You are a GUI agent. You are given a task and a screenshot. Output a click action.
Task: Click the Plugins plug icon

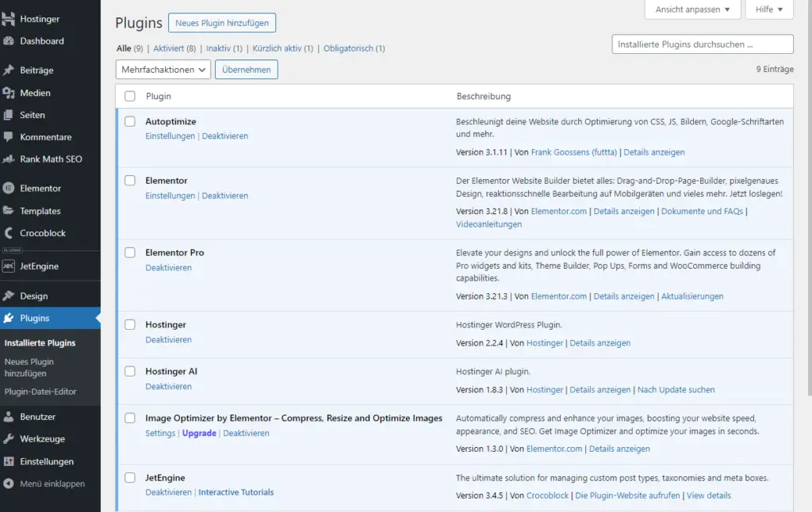8,318
